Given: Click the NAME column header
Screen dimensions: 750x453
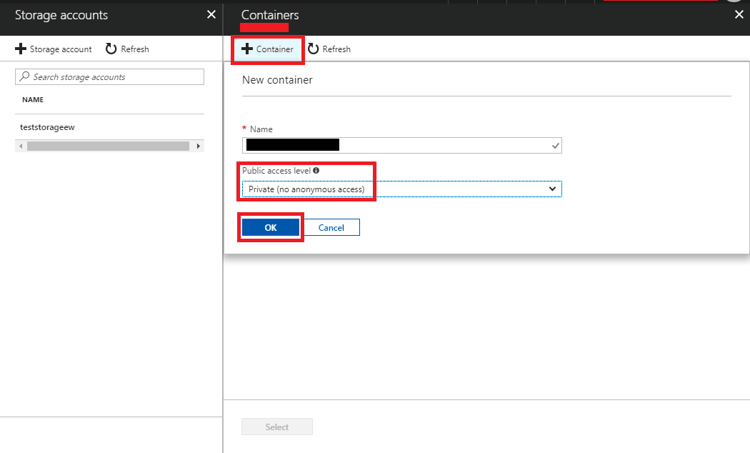Looking at the screenshot, I should coord(33,99).
